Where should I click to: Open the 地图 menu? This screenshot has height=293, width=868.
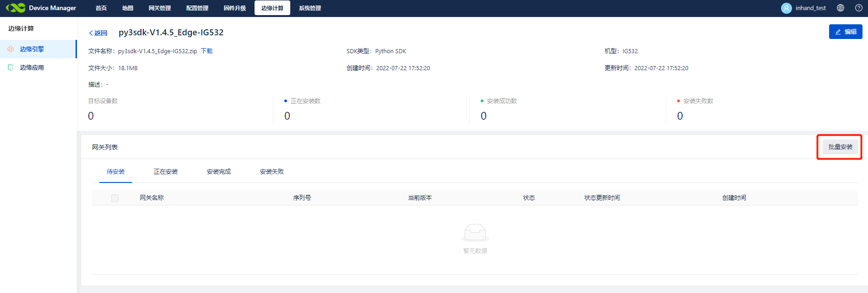128,8
